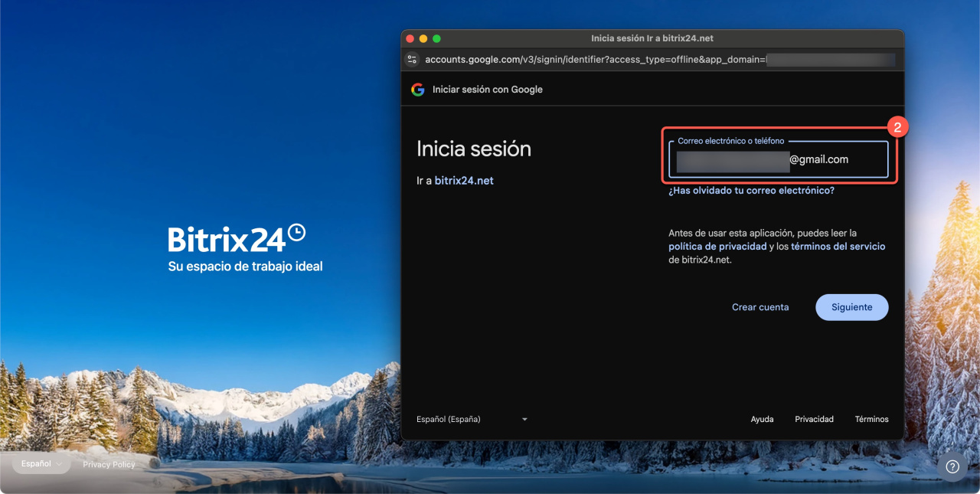Click the Términos footer link
Screen dimensions: 980x494
[871, 420]
